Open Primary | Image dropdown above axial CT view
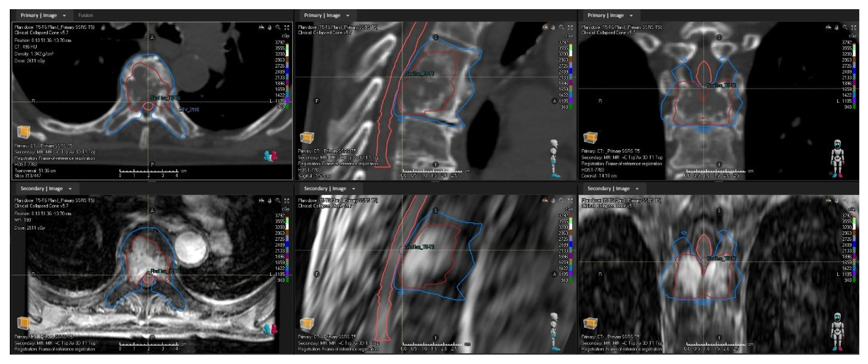Screen dimensions: 868x364 (64, 16)
